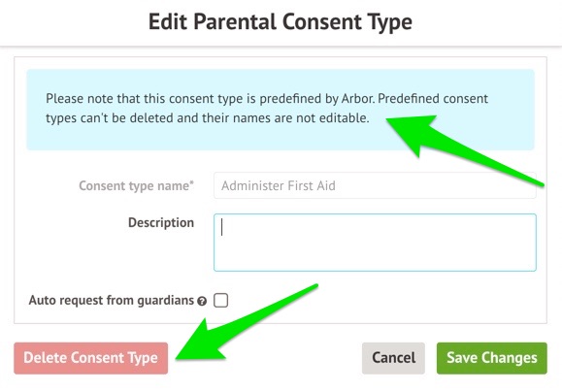Click the required asterisk beside Consent type name

coord(192,182)
